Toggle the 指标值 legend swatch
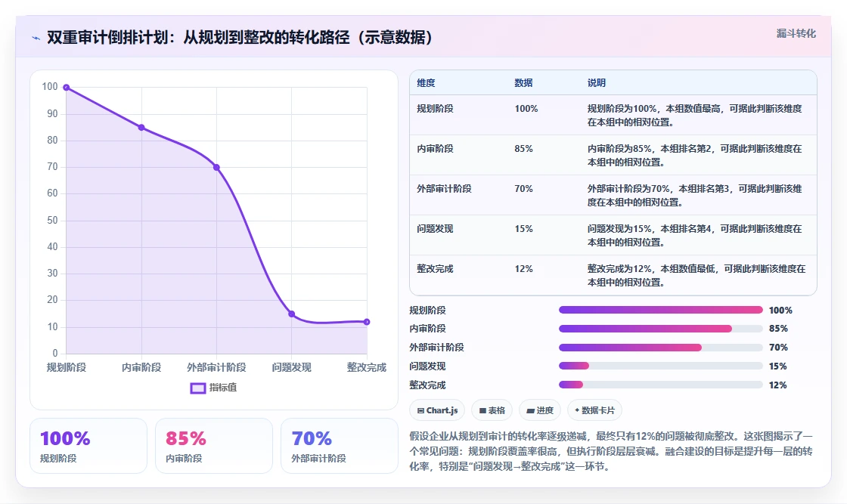Screen dimensions: 847x504 pos(197,388)
